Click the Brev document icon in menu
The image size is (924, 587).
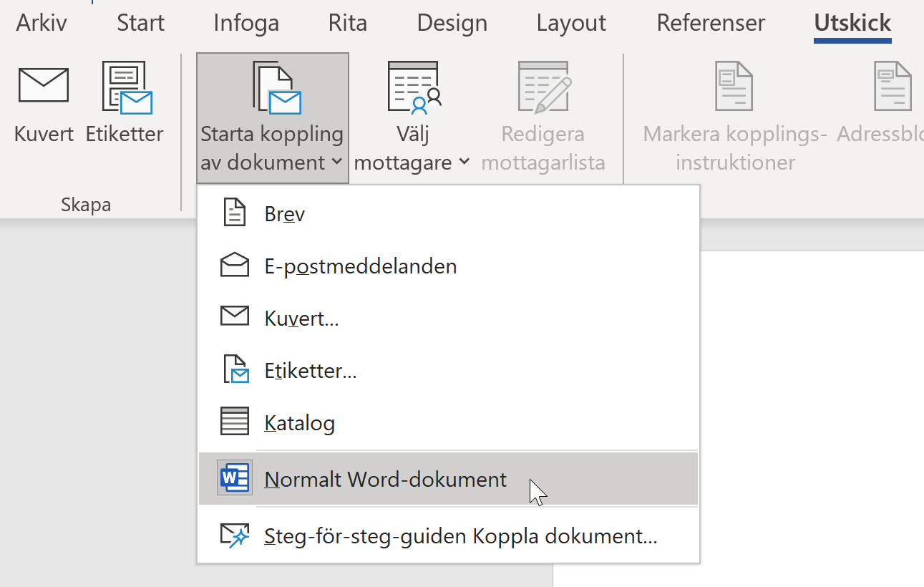(x=235, y=213)
